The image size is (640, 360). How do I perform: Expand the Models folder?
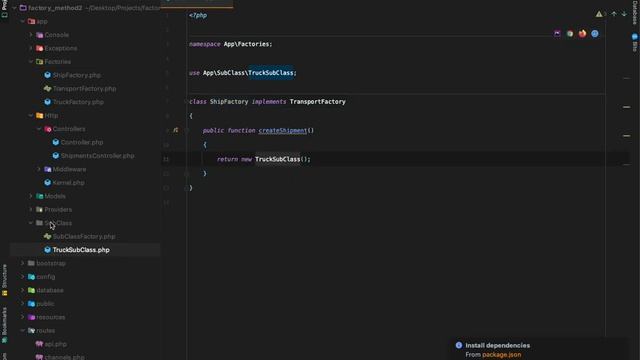tap(31, 196)
